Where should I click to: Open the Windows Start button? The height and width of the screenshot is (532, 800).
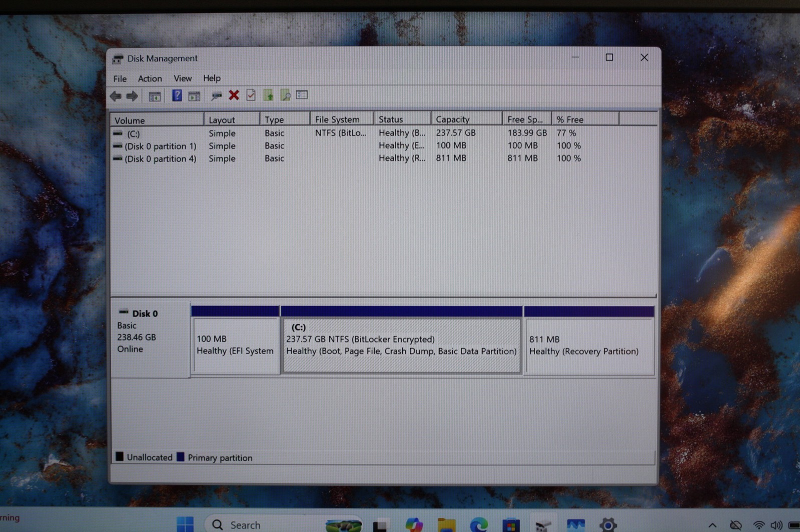pos(185,524)
